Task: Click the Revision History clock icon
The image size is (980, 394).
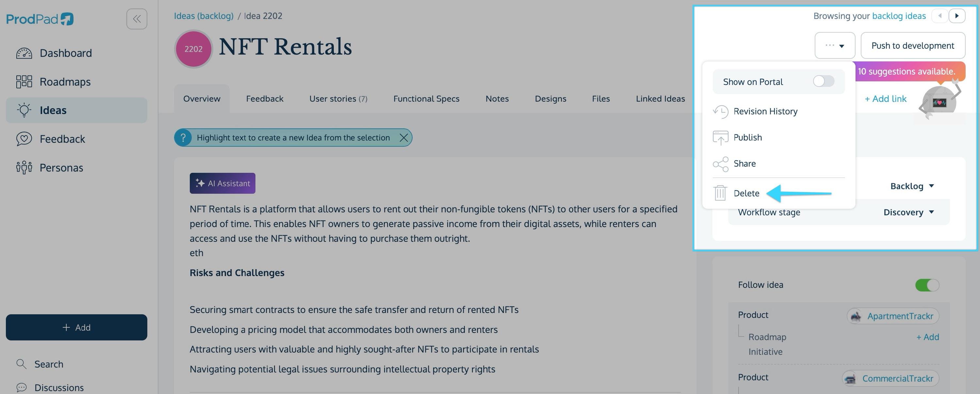Action: pos(720,111)
